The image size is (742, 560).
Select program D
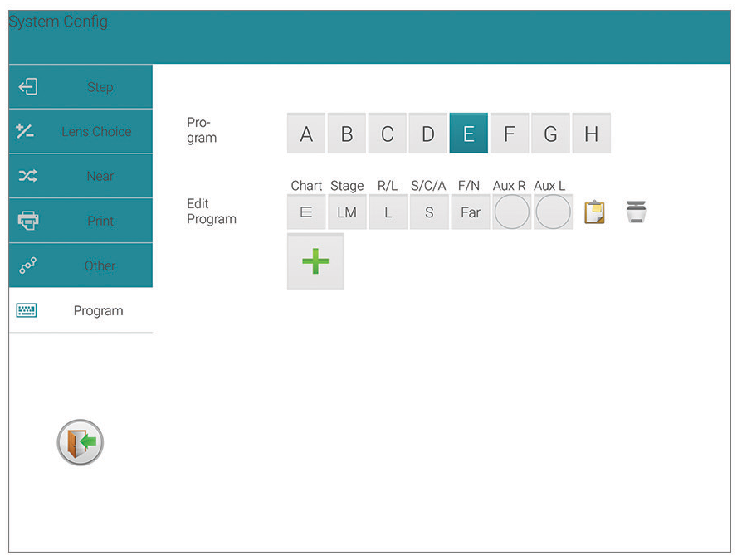click(428, 134)
